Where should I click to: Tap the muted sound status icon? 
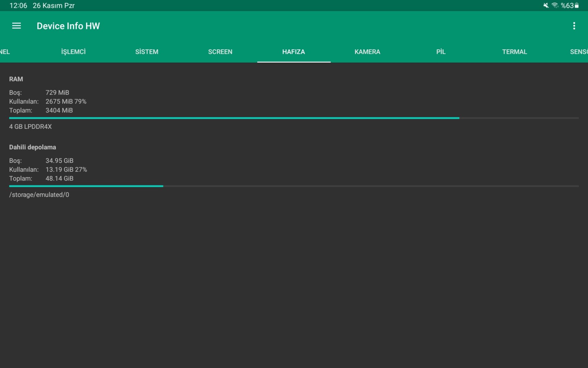(x=546, y=5)
